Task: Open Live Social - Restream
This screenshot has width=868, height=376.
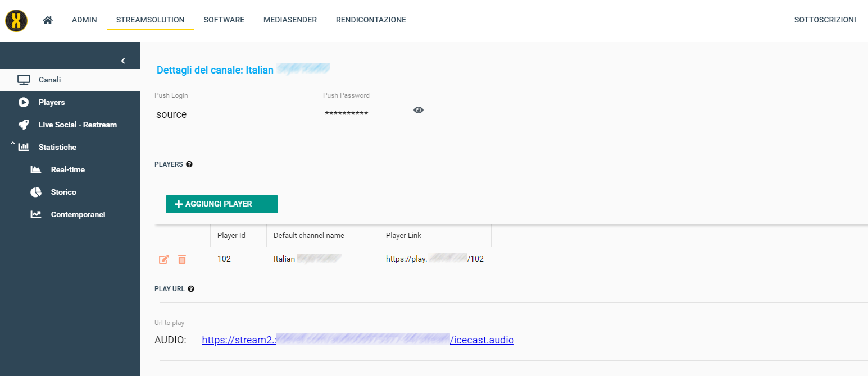Action: [70, 125]
